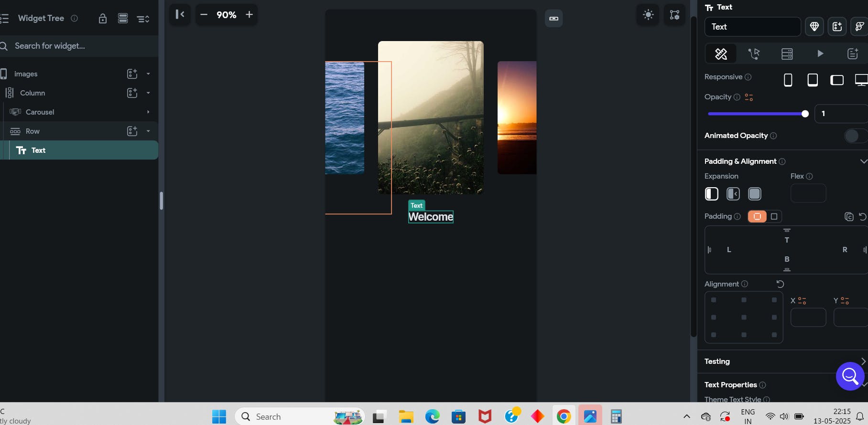
Task: Open Google Chrome from the taskbar
Action: pos(564,417)
